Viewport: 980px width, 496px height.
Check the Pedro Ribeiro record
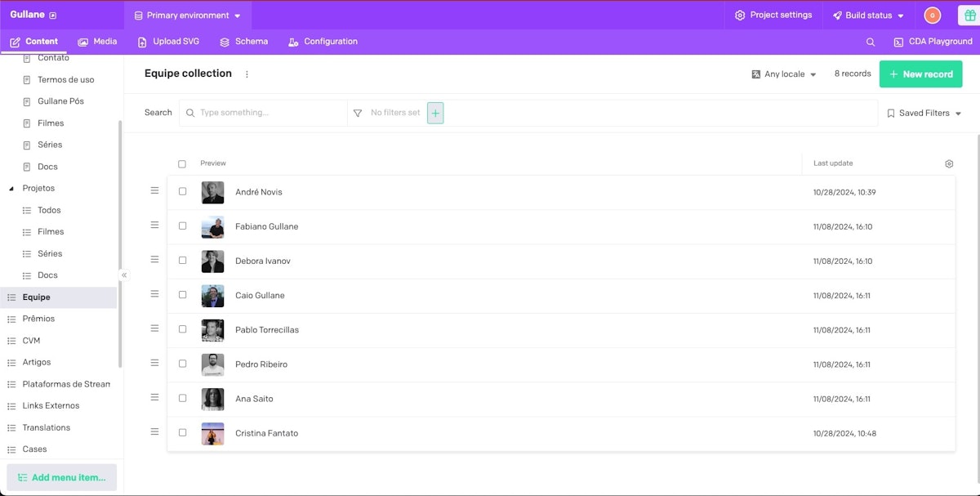pos(182,364)
